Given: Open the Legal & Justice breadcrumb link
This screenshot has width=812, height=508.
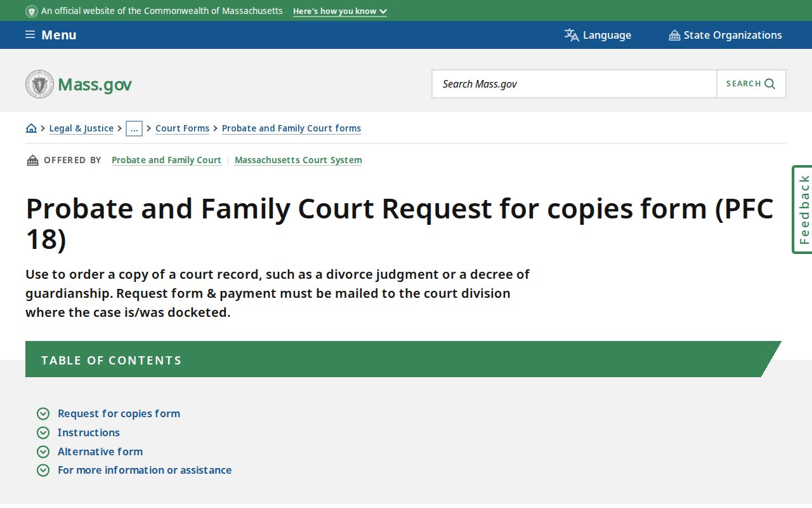Looking at the screenshot, I should point(81,128).
